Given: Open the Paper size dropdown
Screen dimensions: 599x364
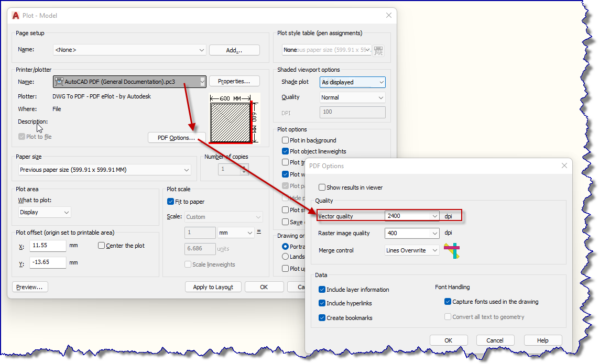Looking at the screenshot, I should [x=187, y=170].
